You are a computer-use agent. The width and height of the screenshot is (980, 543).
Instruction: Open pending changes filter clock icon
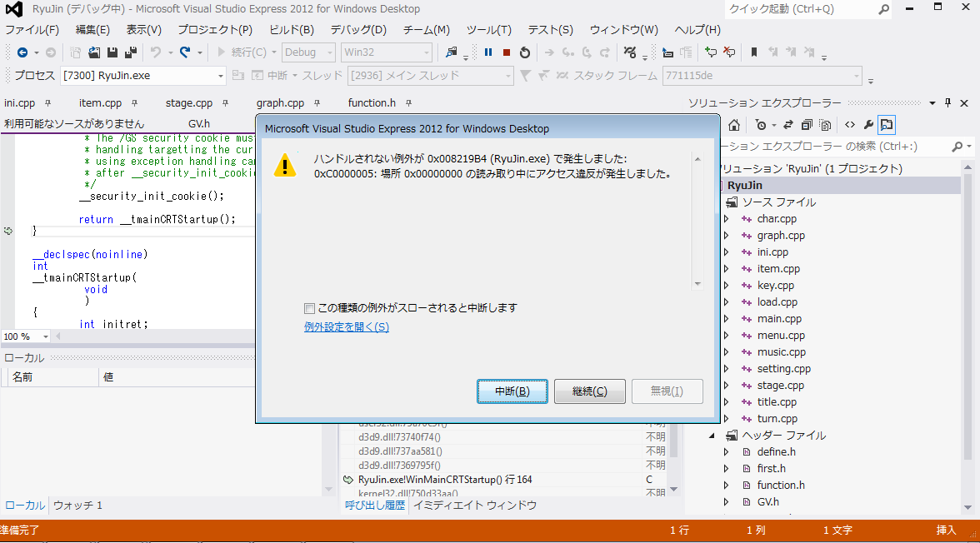tap(761, 125)
